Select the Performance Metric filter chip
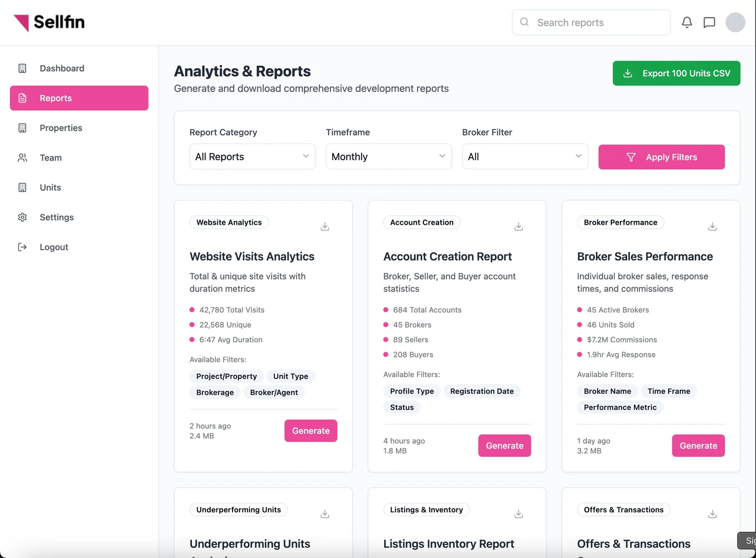 click(x=620, y=407)
